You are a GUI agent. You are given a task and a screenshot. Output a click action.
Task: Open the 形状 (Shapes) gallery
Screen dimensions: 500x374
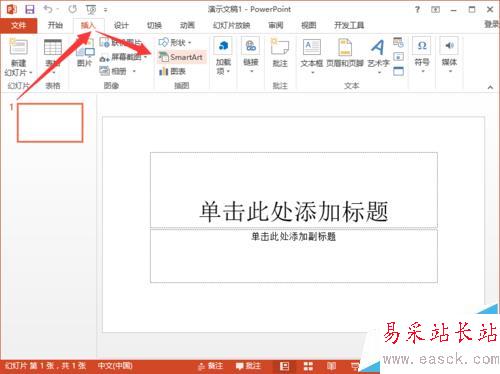coord(175,43)
